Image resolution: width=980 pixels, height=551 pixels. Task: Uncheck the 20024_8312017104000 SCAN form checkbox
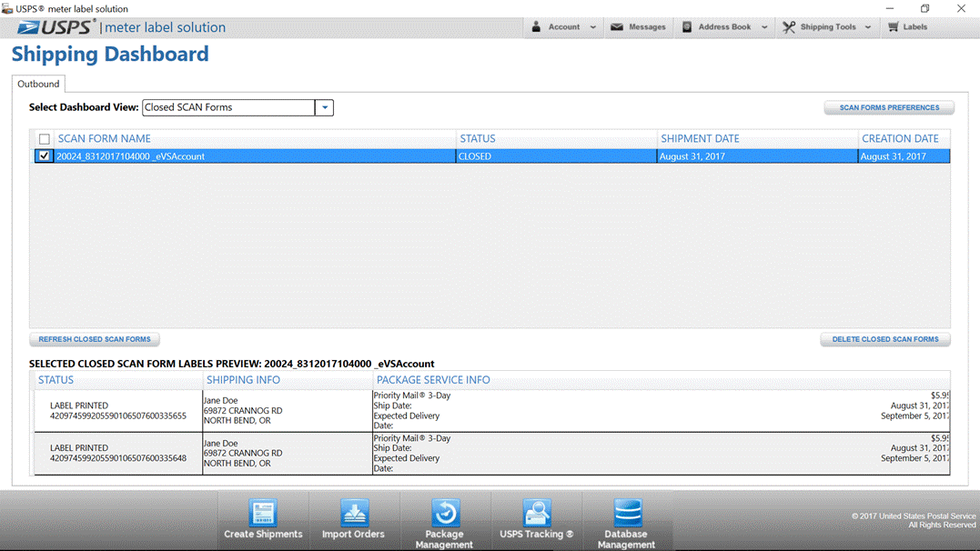coord(44,156)
